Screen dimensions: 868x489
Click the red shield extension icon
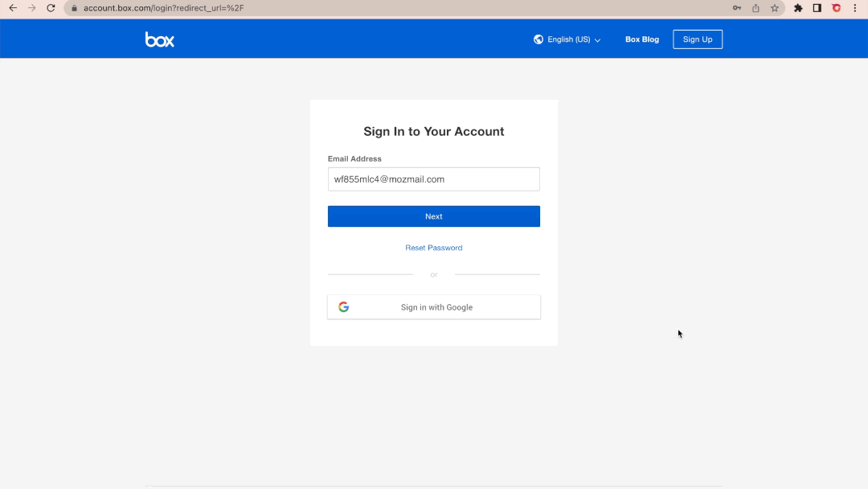837,8
